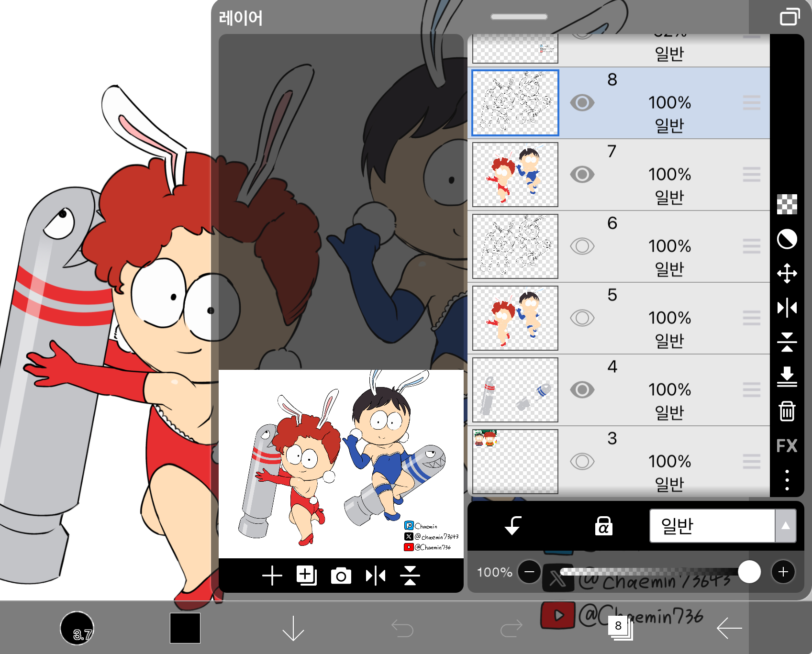Merge layer down with download arrow icon
The width and height of the screenshot is (812, 654).
(x=787, y=377)
